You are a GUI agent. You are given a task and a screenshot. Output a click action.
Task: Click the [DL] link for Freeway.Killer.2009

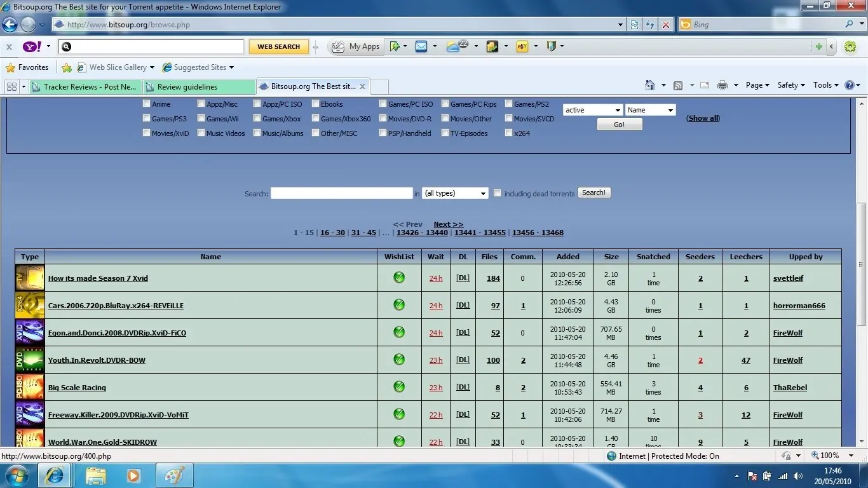(463, 414)
